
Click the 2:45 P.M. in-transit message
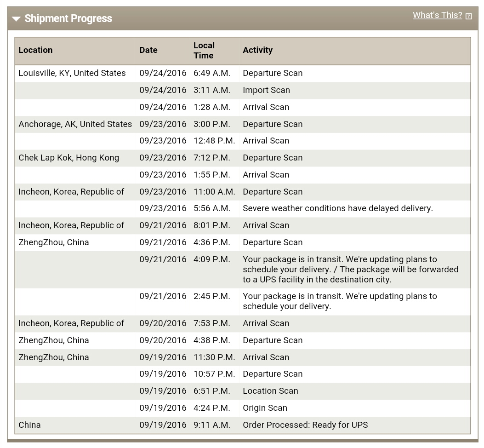point(340,301)
